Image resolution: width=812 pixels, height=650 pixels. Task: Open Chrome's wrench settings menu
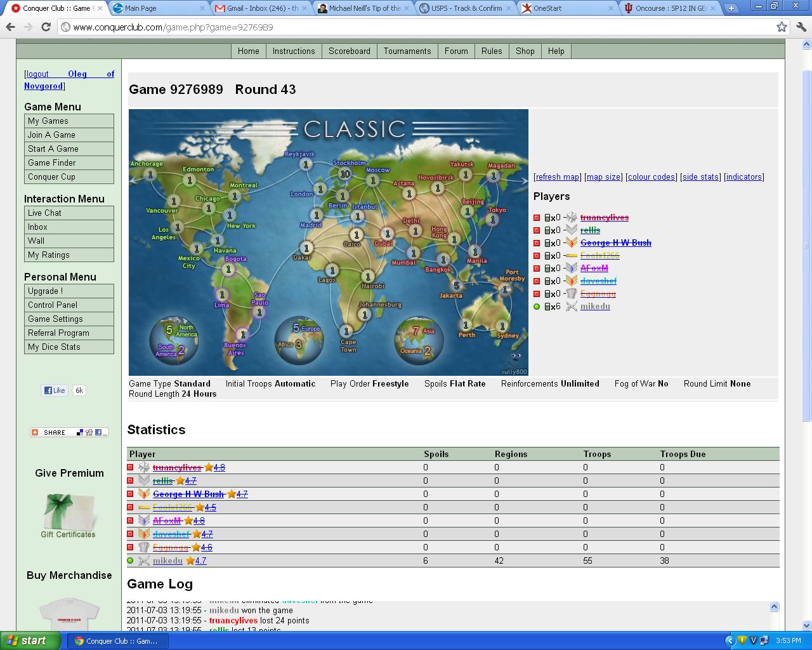801,27
